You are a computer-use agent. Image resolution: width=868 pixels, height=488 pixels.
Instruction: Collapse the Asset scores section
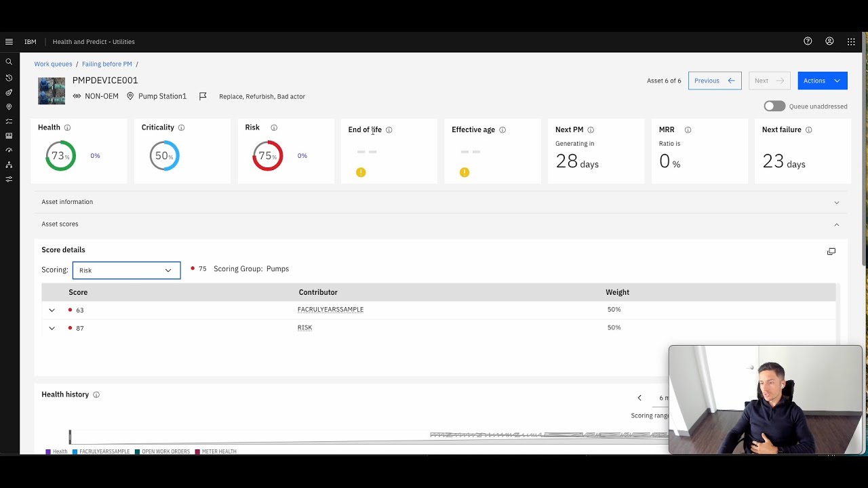(441, 224)
